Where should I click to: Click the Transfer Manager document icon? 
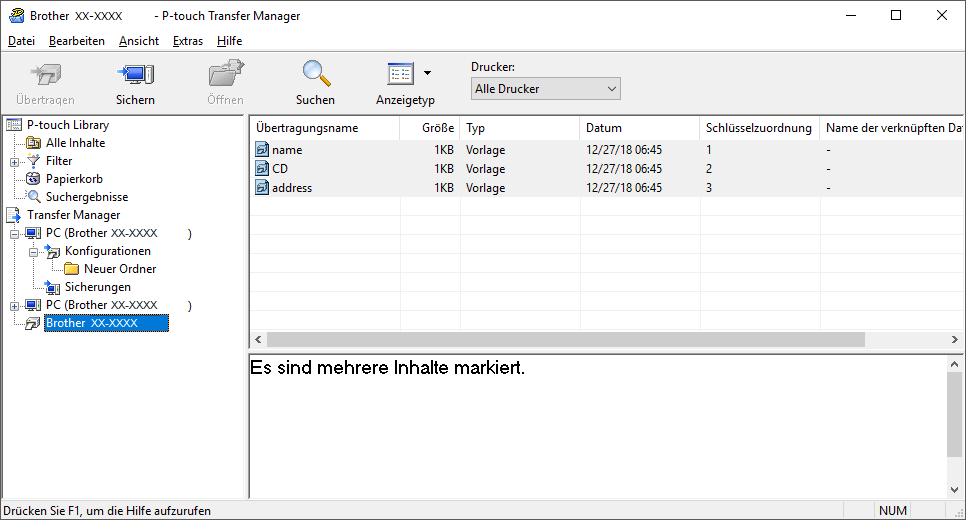(x=14, y=214)
